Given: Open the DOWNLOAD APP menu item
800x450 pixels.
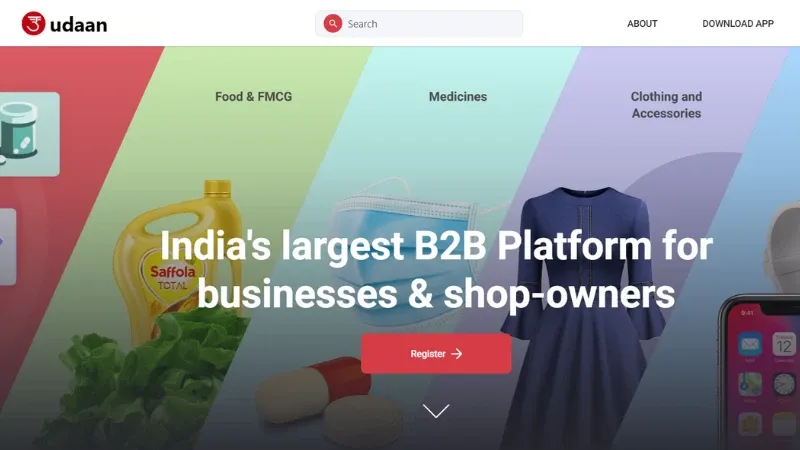Looking at the screenshot, I should (738, 23).
